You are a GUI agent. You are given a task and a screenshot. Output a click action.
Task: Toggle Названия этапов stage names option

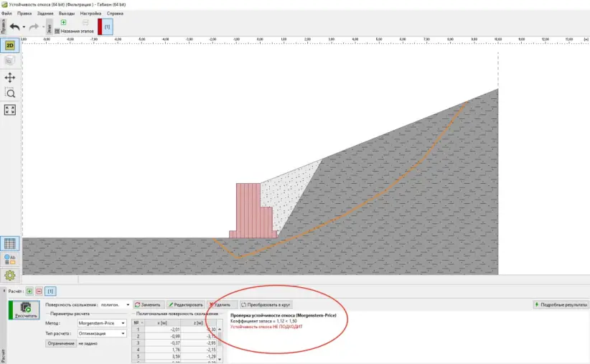click(x=75, y=32)
